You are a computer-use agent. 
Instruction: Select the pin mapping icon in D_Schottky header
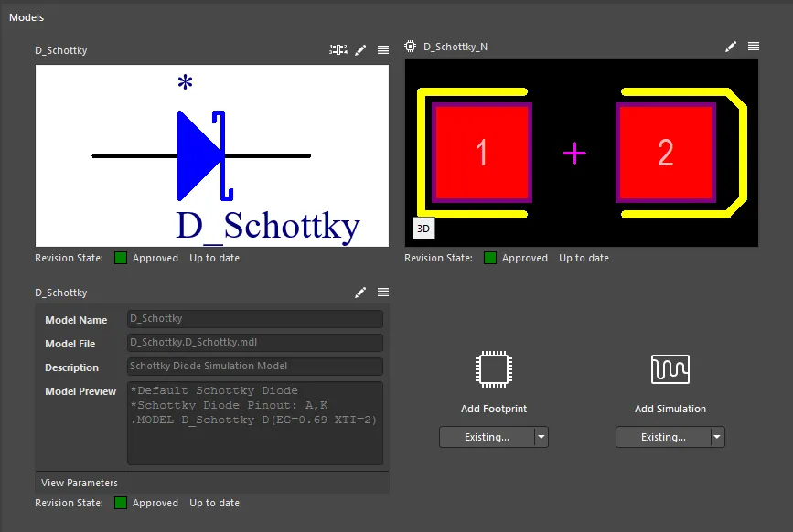tap(338, 49)
